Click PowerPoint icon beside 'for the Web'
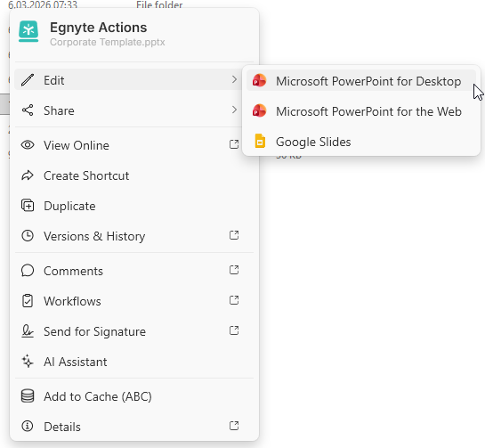Viewport: 485px width, 448px height. tap(259, 110)
